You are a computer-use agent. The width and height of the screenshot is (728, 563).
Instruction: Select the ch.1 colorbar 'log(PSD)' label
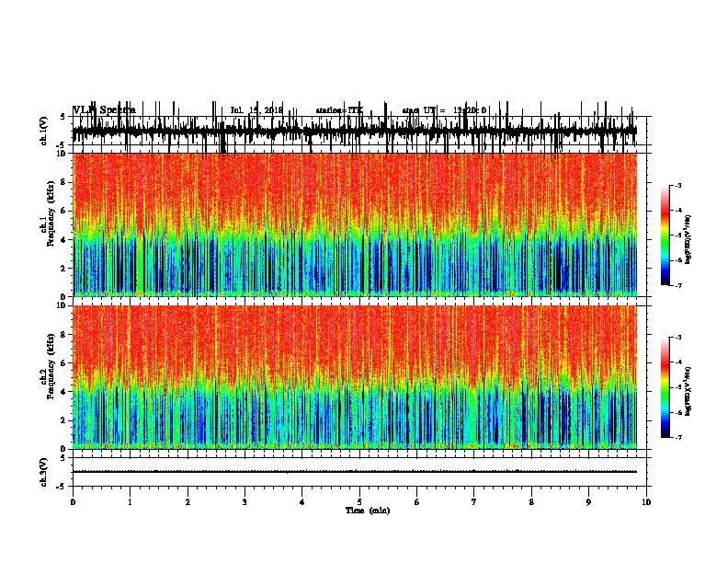coord(688,239)
